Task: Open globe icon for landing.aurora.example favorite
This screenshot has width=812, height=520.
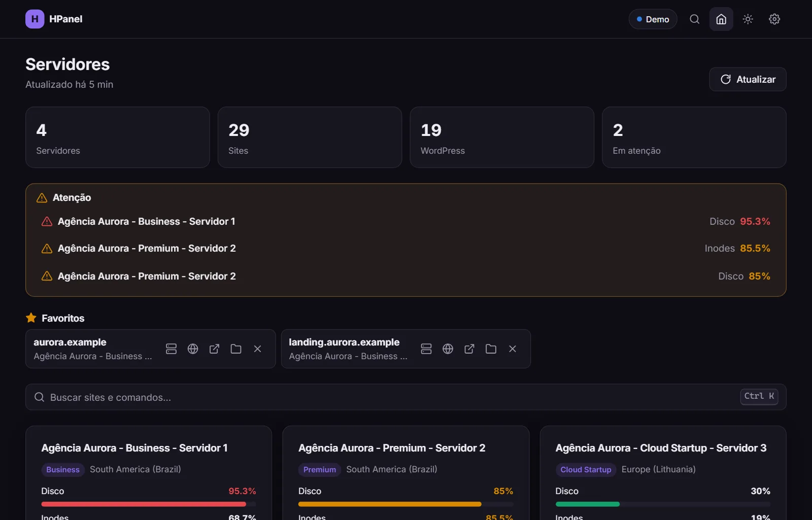Action: 448,349
